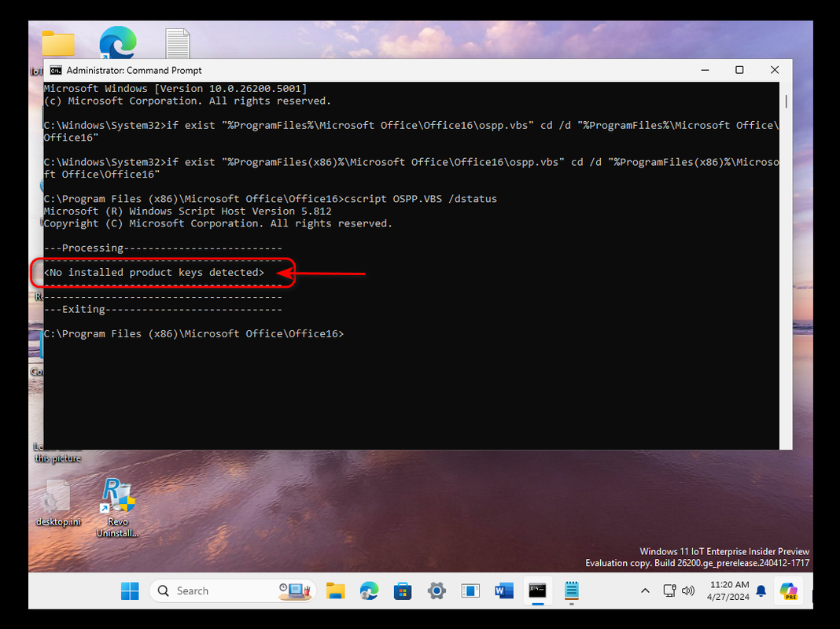This screenshot has height=629, width=840.
Task: Select the yellow folder on desktop
Action: [58, 42]
